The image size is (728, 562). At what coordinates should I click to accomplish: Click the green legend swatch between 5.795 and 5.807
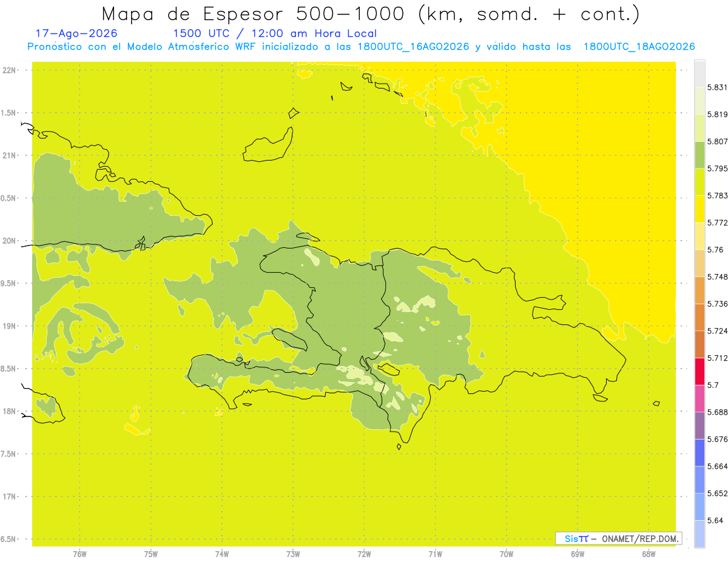coord(699,155)
